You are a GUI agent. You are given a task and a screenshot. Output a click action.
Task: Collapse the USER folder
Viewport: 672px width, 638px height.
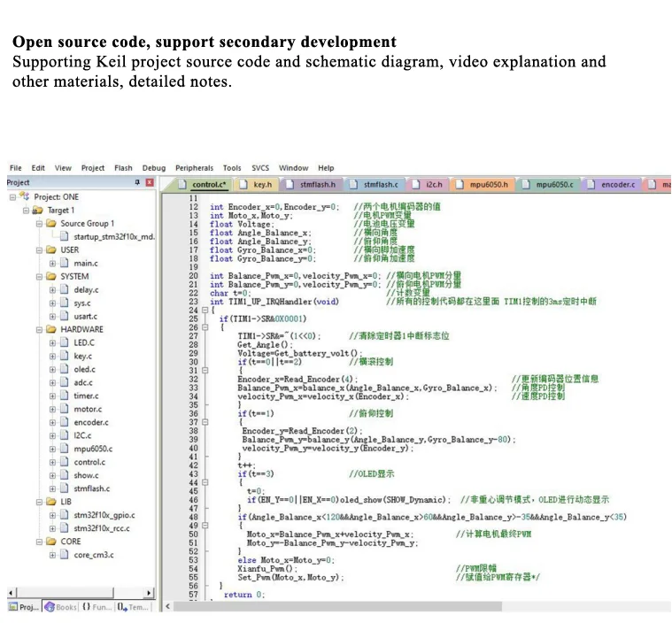(40, 250)
